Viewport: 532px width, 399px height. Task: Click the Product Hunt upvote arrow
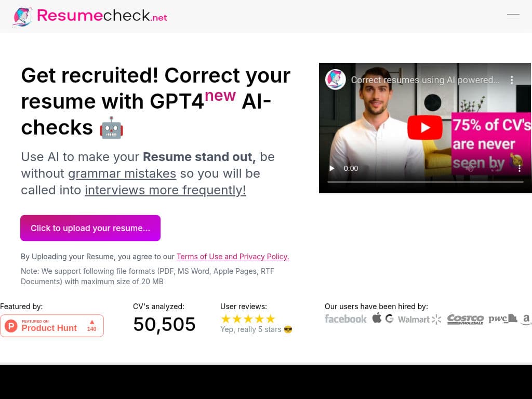pyautogui.click(x=92, y=322)
